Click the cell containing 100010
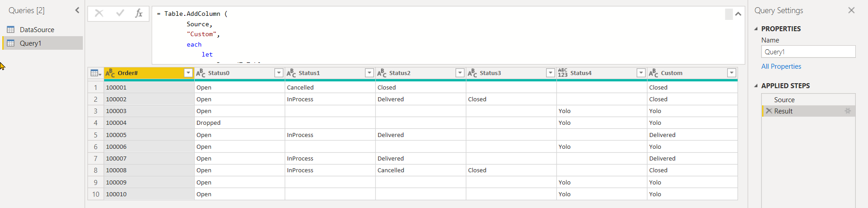The width and height of the screenshot is (868, 208). click(149, 194)
